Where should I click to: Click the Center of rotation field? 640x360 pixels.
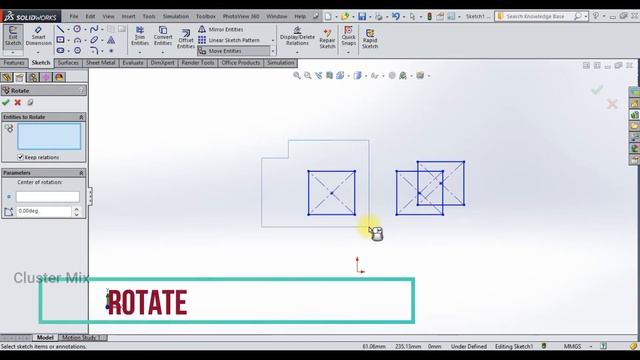48,197
